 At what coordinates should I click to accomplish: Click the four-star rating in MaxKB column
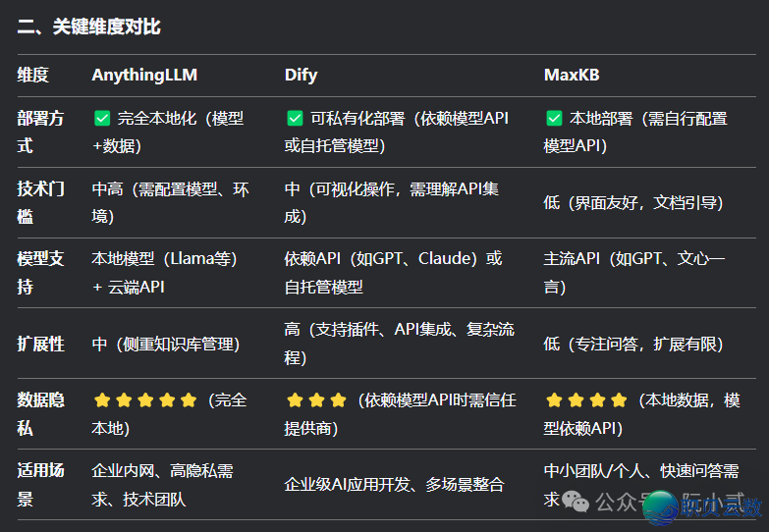coord(586,400)
